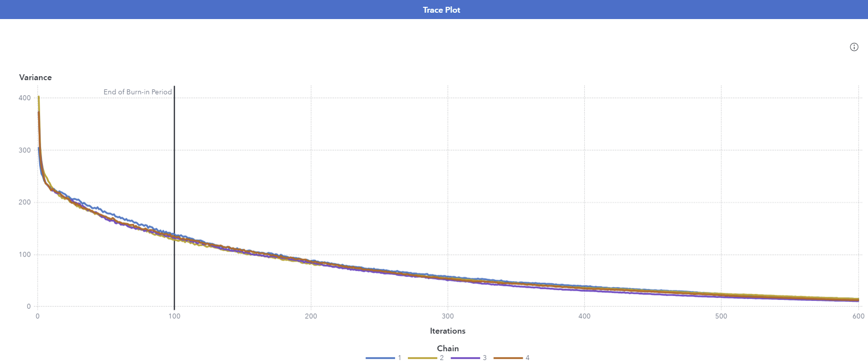The width and height of the screenshot is (868, 363).
Task: Click legend label number 1
Action: click(400, 358)
